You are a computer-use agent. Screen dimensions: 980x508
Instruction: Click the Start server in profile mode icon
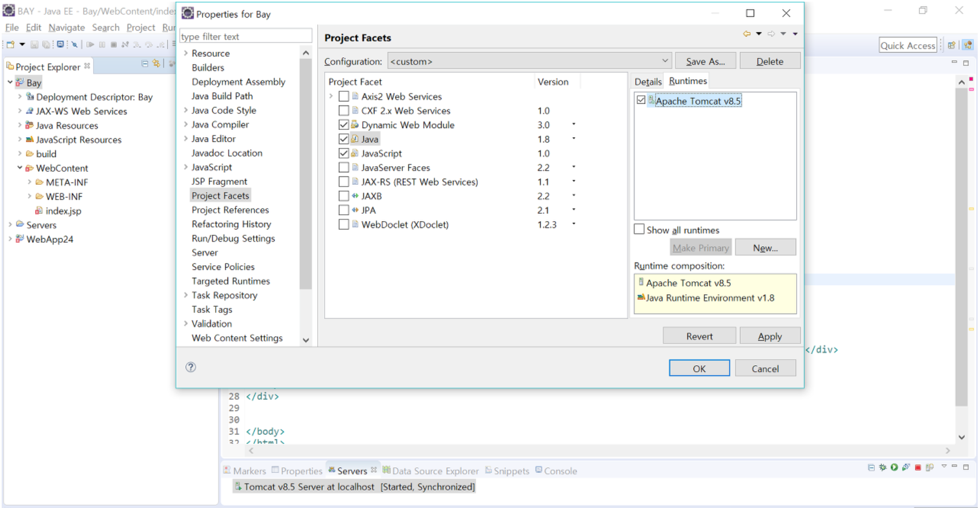point(906,467)
